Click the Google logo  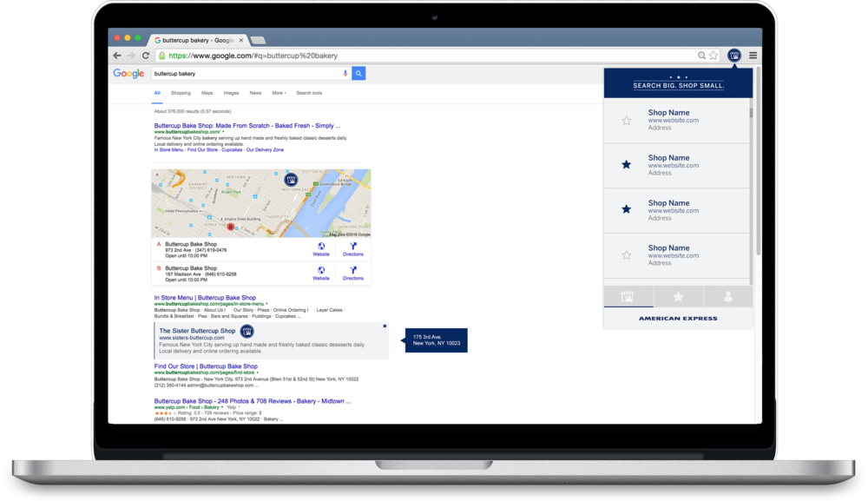[128, 74]
